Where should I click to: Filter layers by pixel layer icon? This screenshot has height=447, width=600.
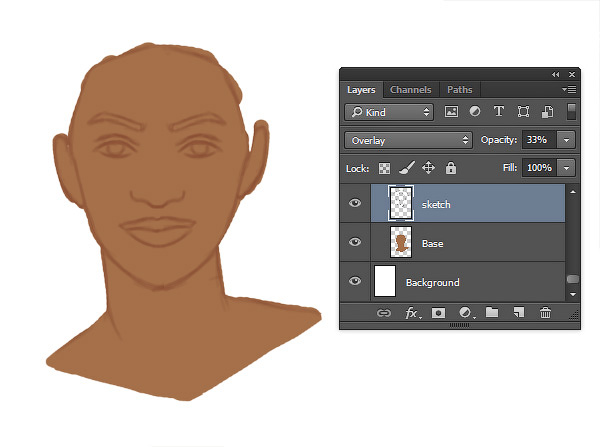tap(451, 112)
